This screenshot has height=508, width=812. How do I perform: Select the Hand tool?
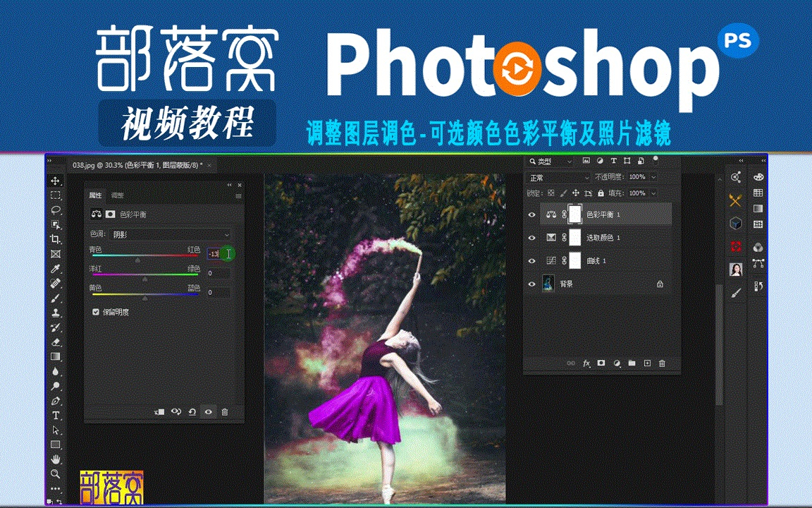[56, 459]
